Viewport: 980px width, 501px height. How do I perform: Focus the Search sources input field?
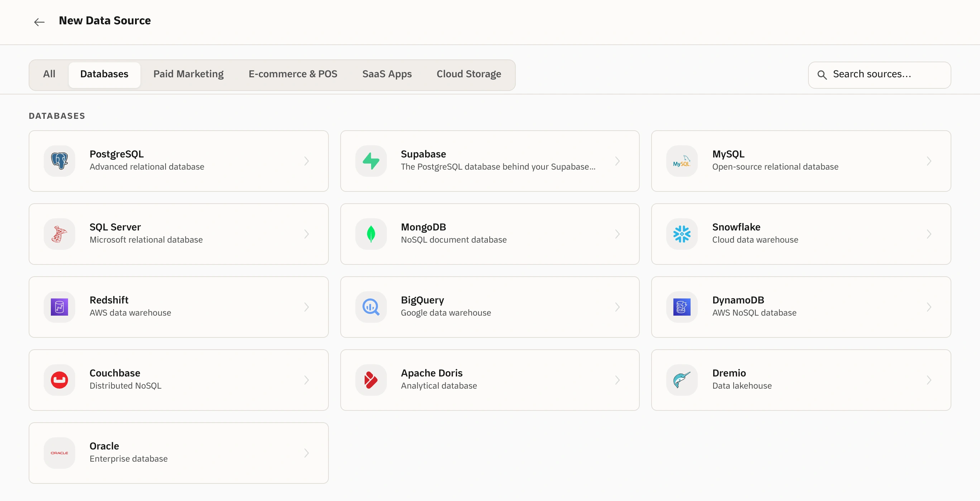click(x=879, y=75)
